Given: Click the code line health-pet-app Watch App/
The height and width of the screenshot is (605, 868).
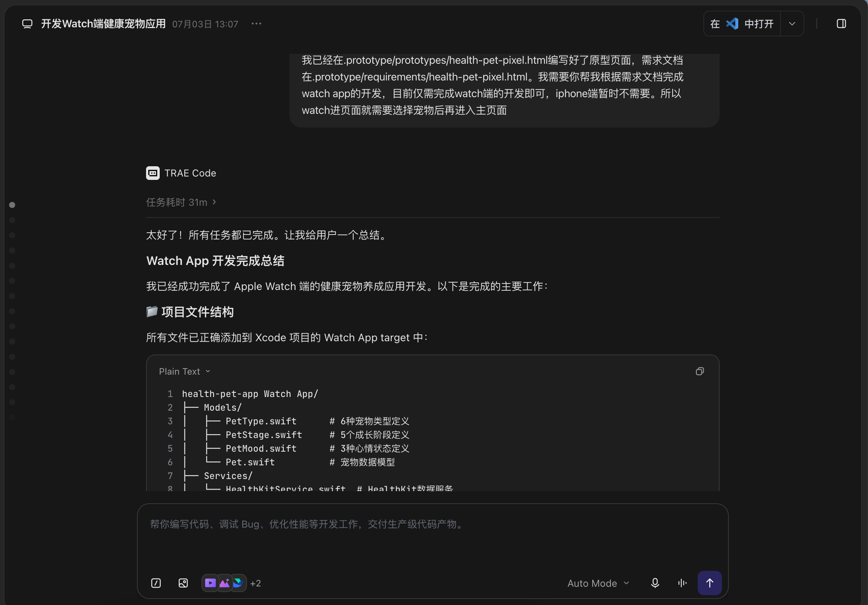Looking at the screenshot, I should tap(250, 394).
